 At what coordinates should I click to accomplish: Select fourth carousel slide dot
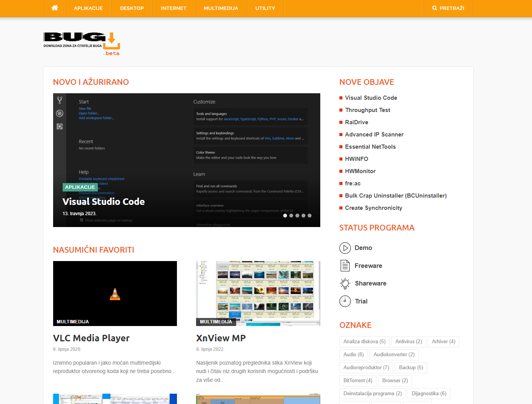point(303,216)
